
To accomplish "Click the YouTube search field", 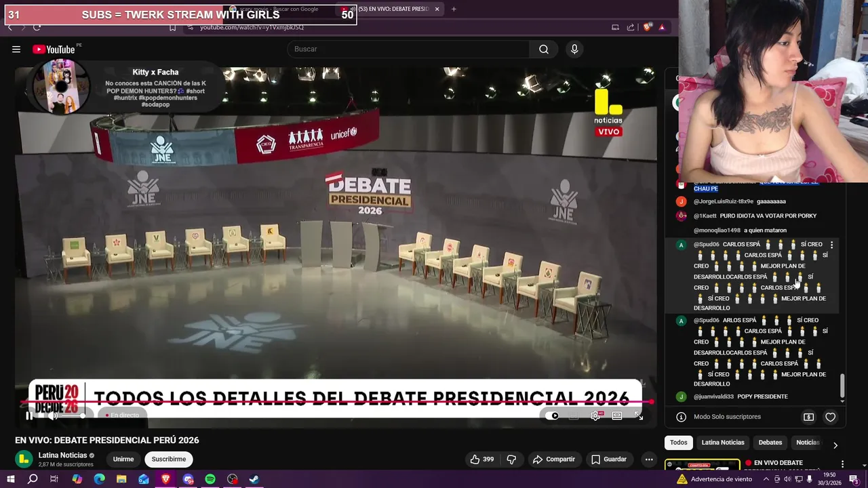I will [x=408, y=49].
